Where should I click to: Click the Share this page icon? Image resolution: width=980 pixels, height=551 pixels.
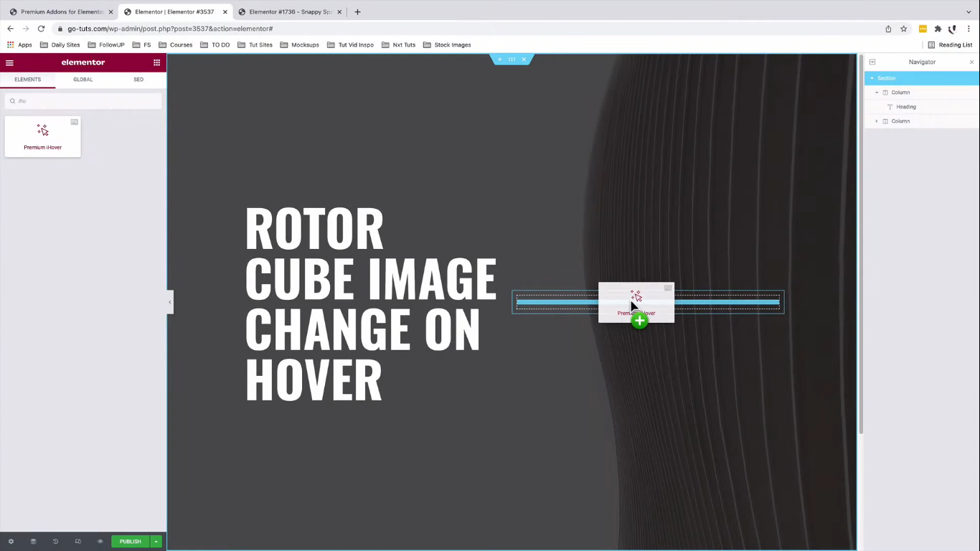pyautogui.click(x=888, y=29)
